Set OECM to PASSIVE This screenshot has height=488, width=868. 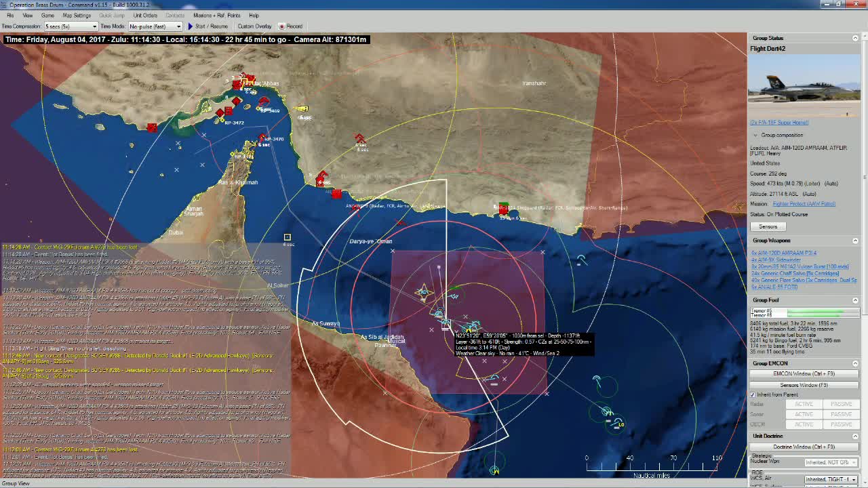point(841,424)
